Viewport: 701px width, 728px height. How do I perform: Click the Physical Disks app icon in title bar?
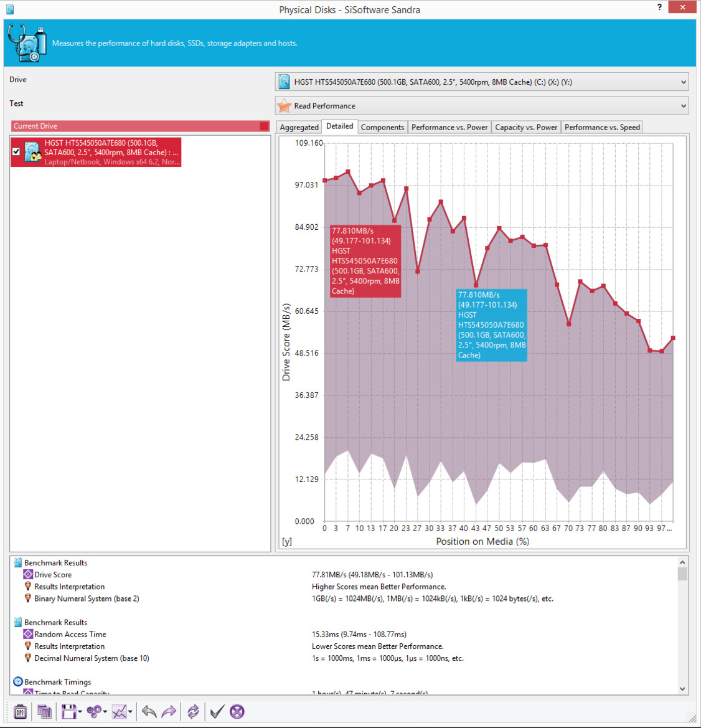point(10,8)
